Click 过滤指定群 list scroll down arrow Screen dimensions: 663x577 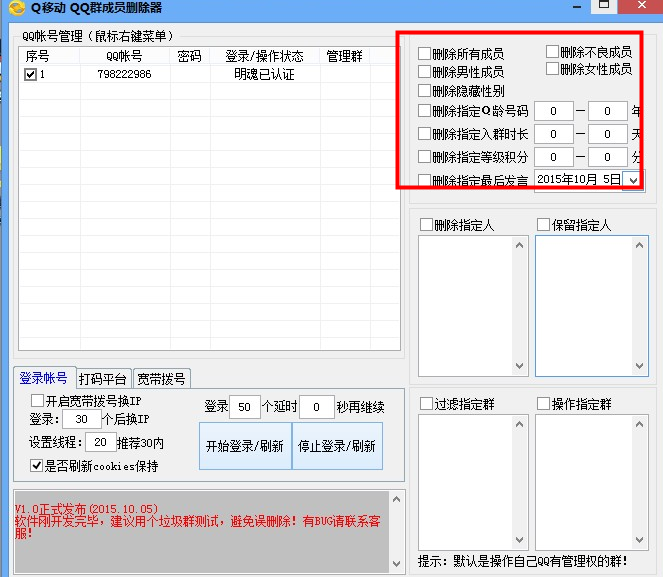coord(520,540)
